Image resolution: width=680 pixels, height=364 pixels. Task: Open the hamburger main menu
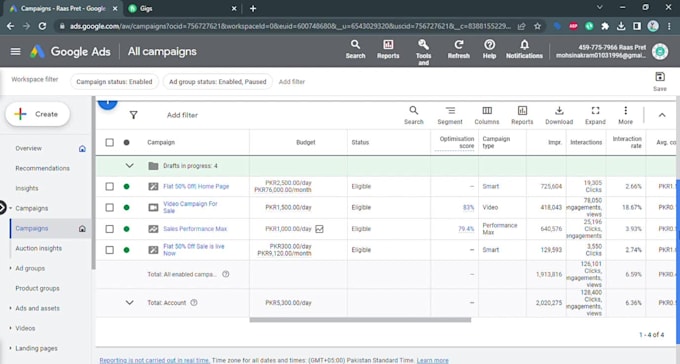pos(16,52)
